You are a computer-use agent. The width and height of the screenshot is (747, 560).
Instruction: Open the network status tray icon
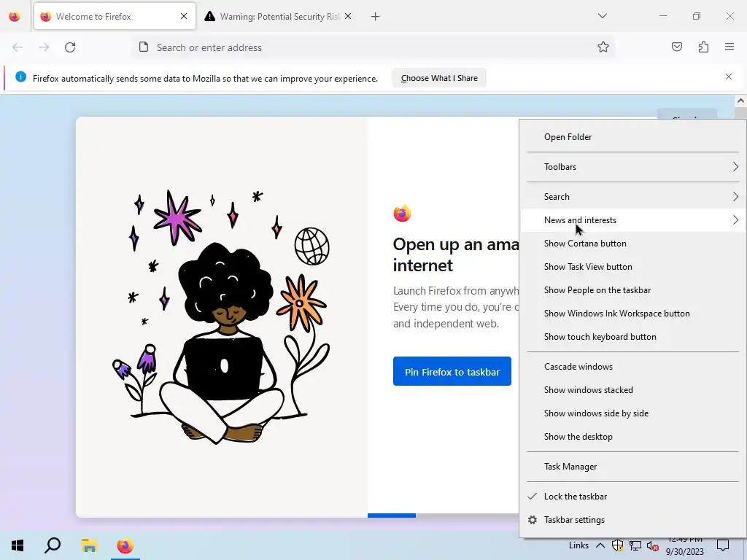coord(635,545)
